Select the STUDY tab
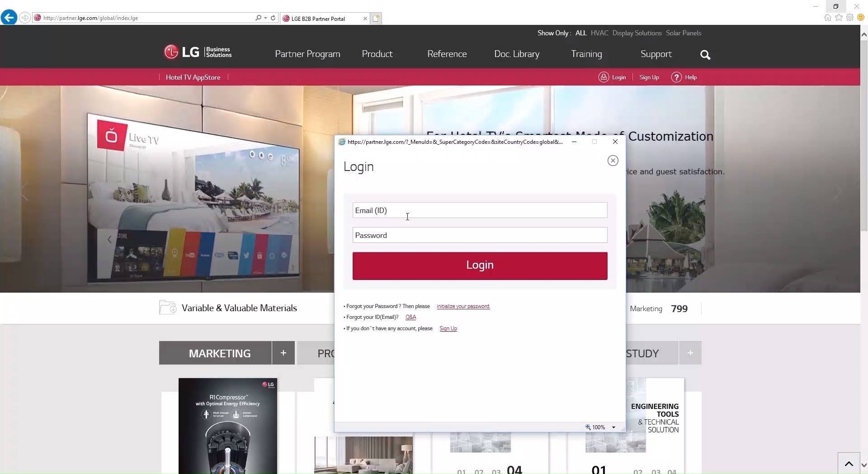The height and width of the screenshot is (474, 868). point(652,353)
